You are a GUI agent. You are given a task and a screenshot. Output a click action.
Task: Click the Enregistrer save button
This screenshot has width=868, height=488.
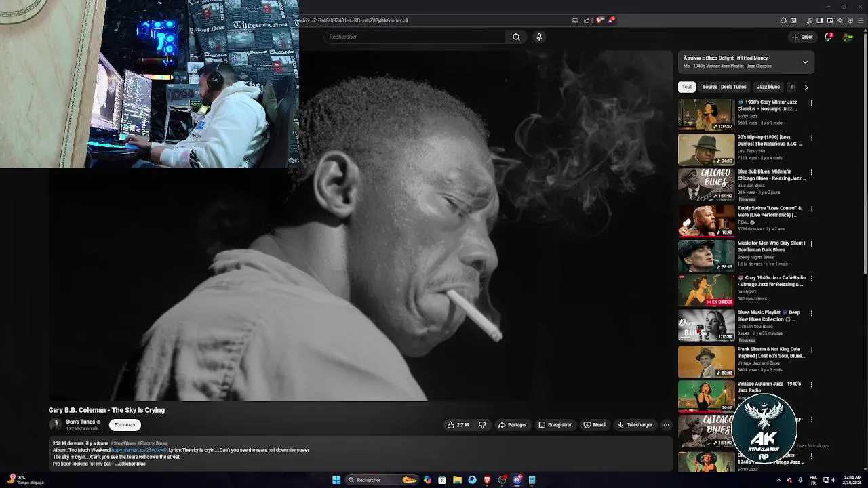click(555, 425)
